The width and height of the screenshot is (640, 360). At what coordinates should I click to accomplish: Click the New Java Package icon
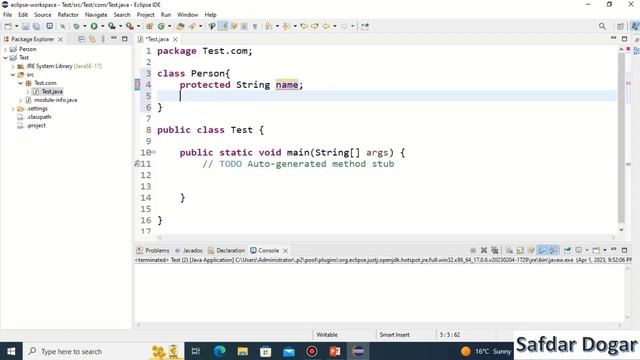coord(149,26)
